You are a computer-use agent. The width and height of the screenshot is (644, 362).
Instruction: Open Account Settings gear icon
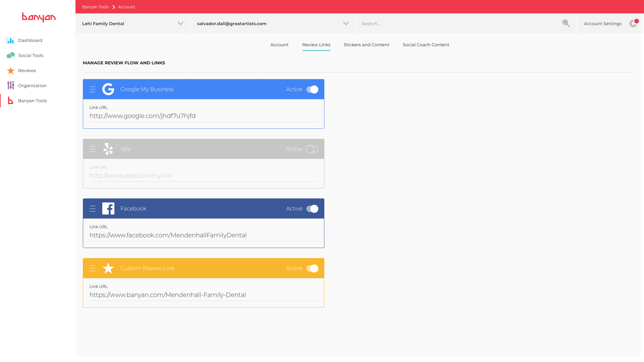point(633,23)
